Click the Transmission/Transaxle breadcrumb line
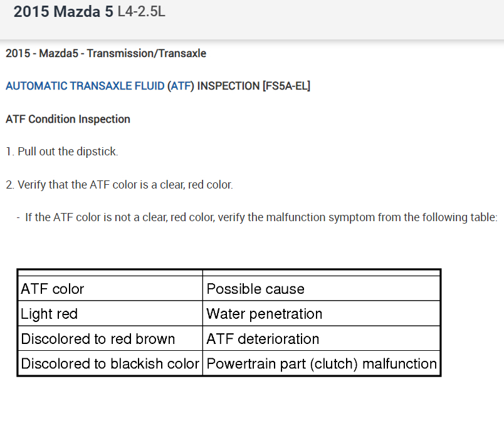 [105, 53]
